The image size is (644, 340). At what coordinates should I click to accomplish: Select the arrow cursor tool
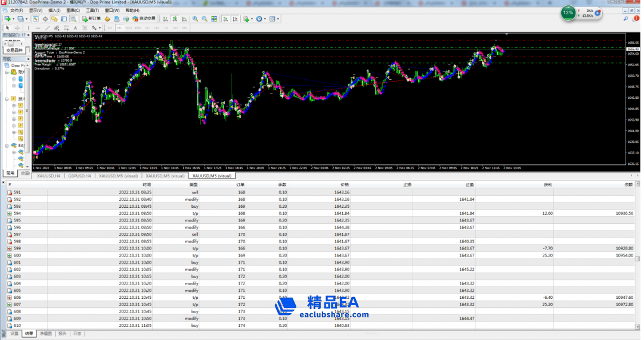(8, 28)
